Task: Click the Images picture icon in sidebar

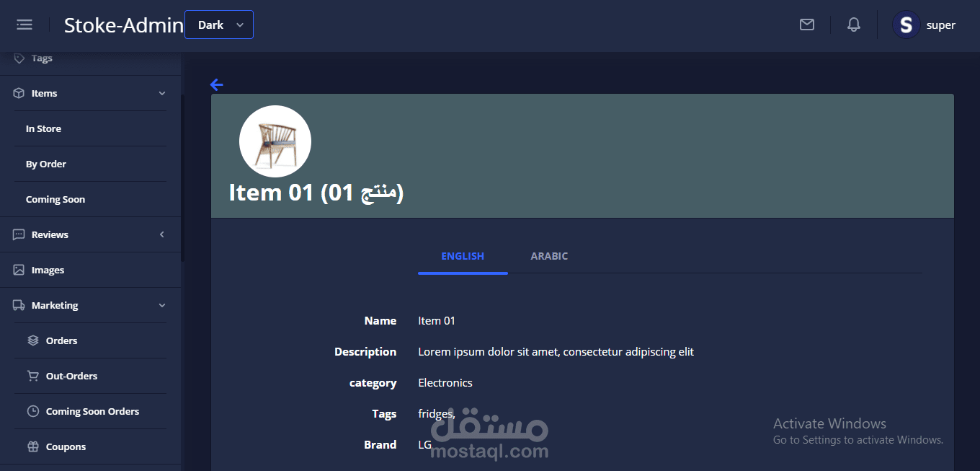Action: (x=19, y=270)
